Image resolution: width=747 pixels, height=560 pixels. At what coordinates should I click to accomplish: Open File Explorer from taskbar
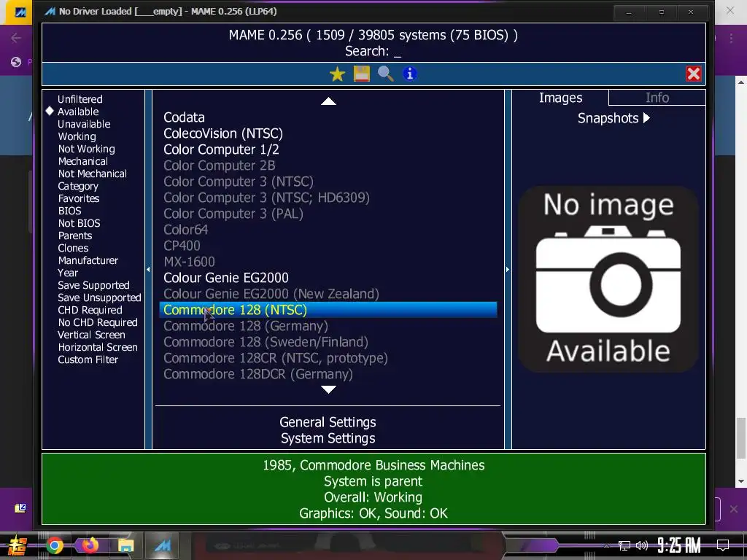(x=125, y=545)
